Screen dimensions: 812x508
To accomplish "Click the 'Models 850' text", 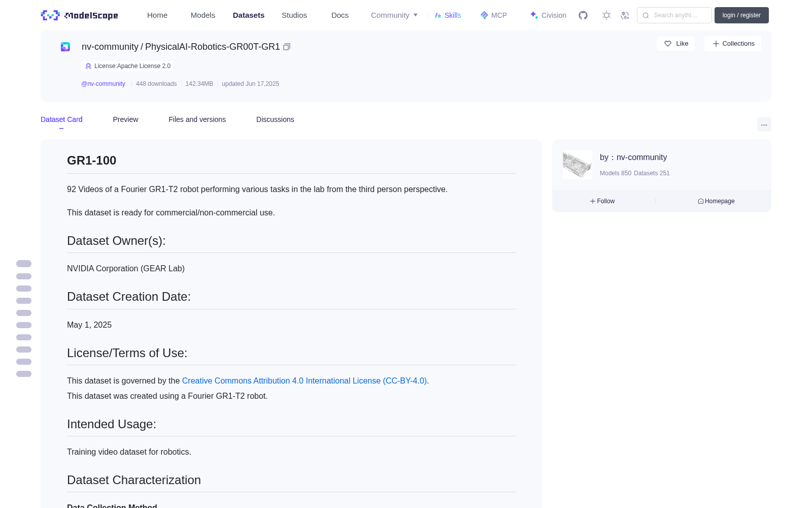I will tap(616, 173).
